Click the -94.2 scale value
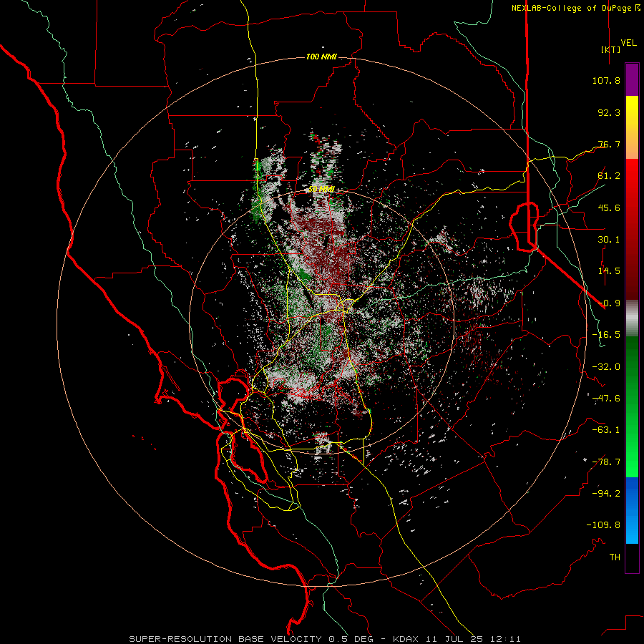 pos(606,494)
